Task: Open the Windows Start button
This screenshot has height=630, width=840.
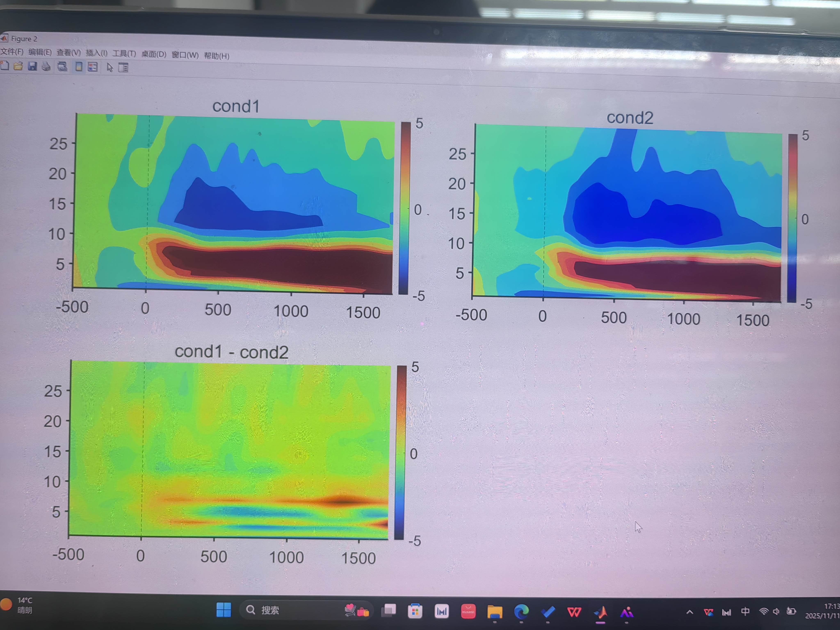Action: click(224, 609)
